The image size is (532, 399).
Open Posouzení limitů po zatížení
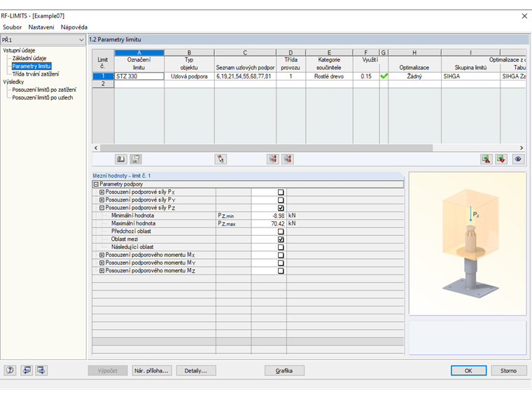44,90
